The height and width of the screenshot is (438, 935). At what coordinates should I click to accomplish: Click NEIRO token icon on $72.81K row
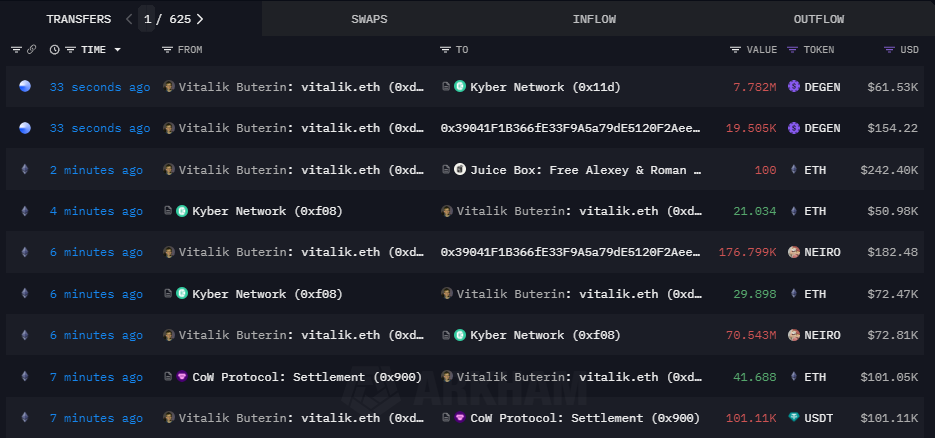click(x=794, y=335)
